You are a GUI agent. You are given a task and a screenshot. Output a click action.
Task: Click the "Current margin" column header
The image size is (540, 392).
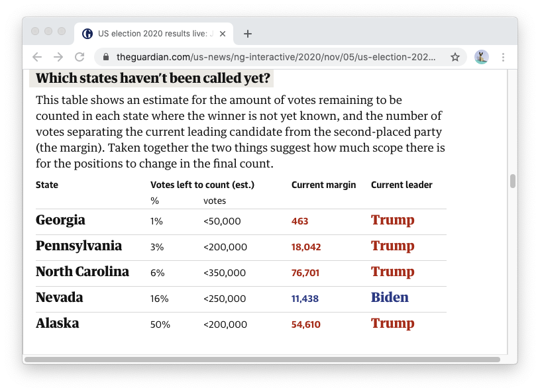[x=323, y=185]
